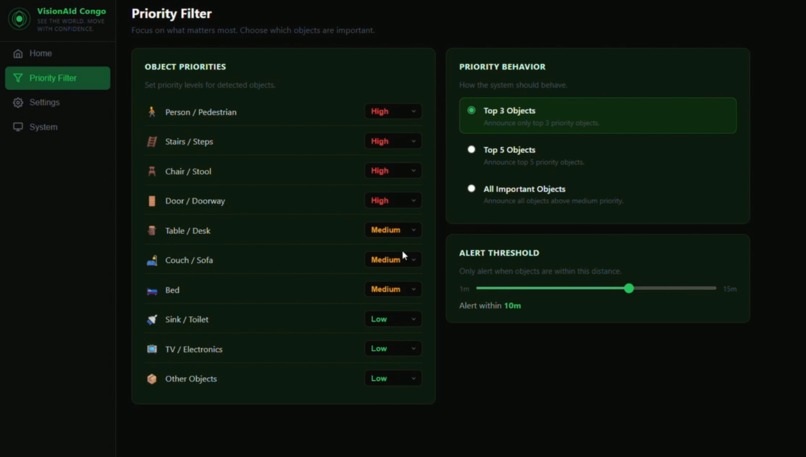Click the Chair / Stool icon
806x457 pixels.
tap(152, 171)
